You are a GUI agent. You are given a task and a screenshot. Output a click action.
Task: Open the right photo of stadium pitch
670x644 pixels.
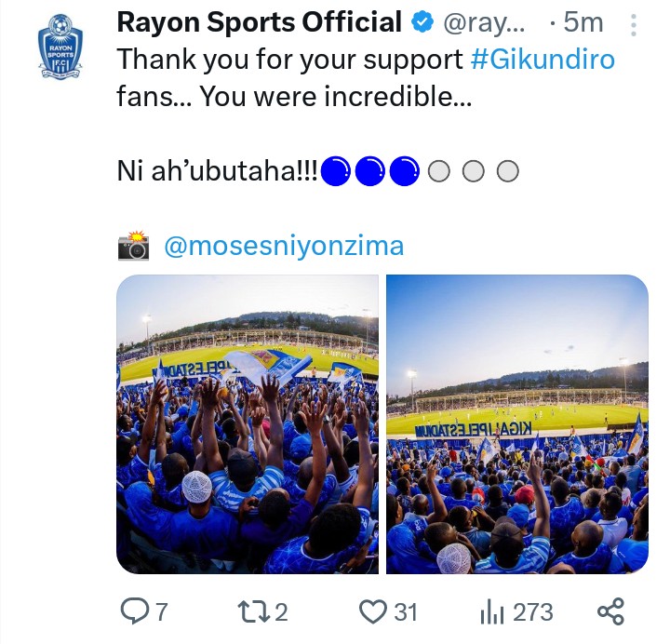point(516,424)
